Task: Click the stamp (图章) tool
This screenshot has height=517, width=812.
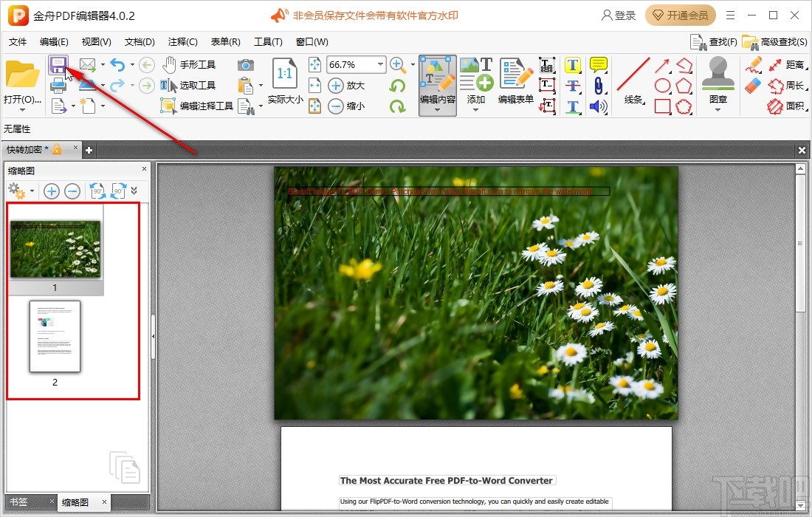Action: pos(718,81)
